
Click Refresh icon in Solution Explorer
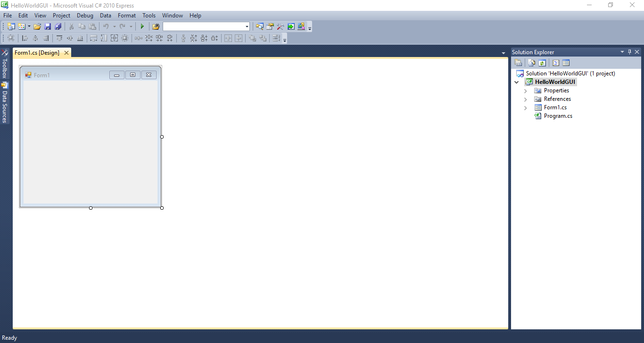point(542,63)
